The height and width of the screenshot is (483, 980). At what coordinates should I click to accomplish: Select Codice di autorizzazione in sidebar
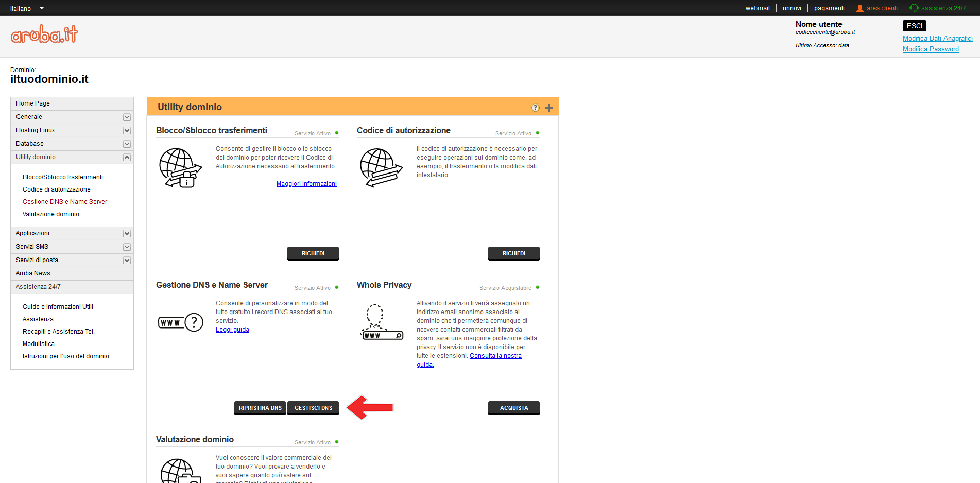(57, 189)
